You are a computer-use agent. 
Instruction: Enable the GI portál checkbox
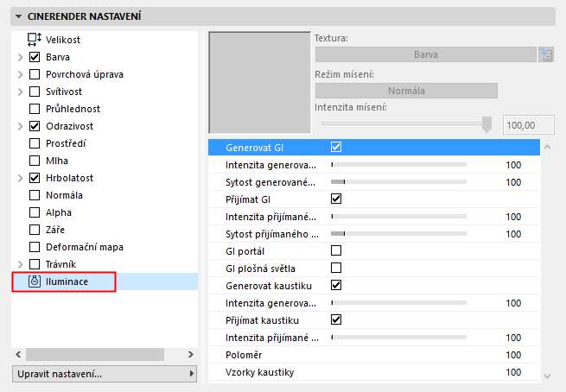[x=337, y=251]
